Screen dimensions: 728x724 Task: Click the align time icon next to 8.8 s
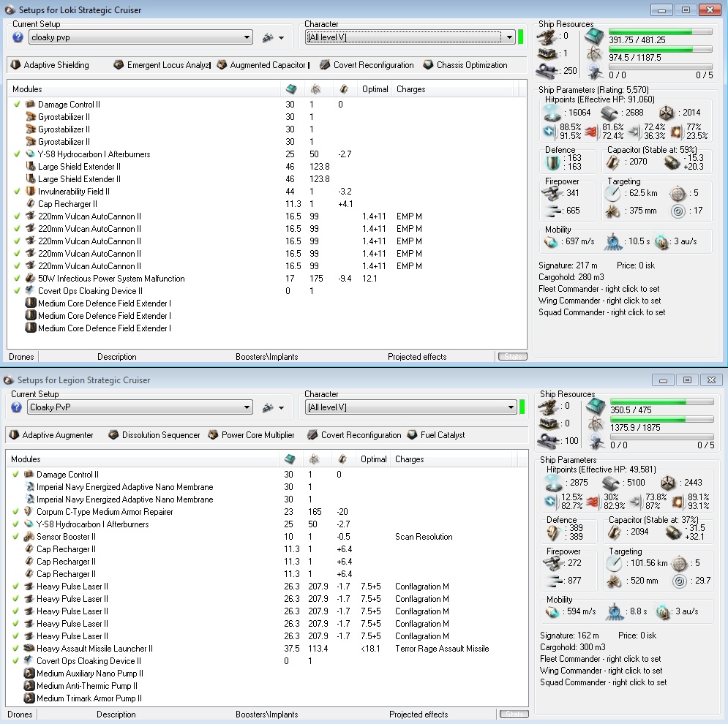click(x=615, y=611)
